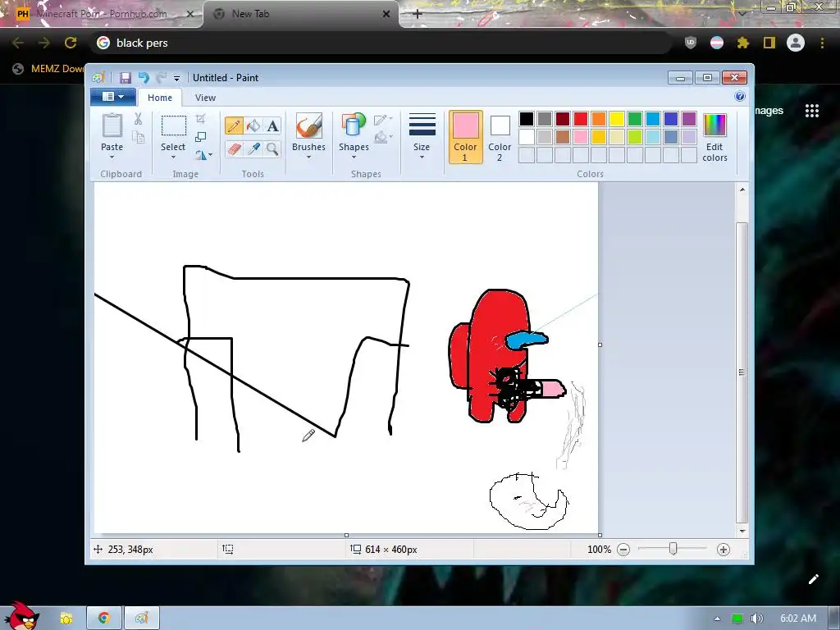Click the Undo arrow in Paint title bar
The image size is (840, 630).
(x=144, y=78)
